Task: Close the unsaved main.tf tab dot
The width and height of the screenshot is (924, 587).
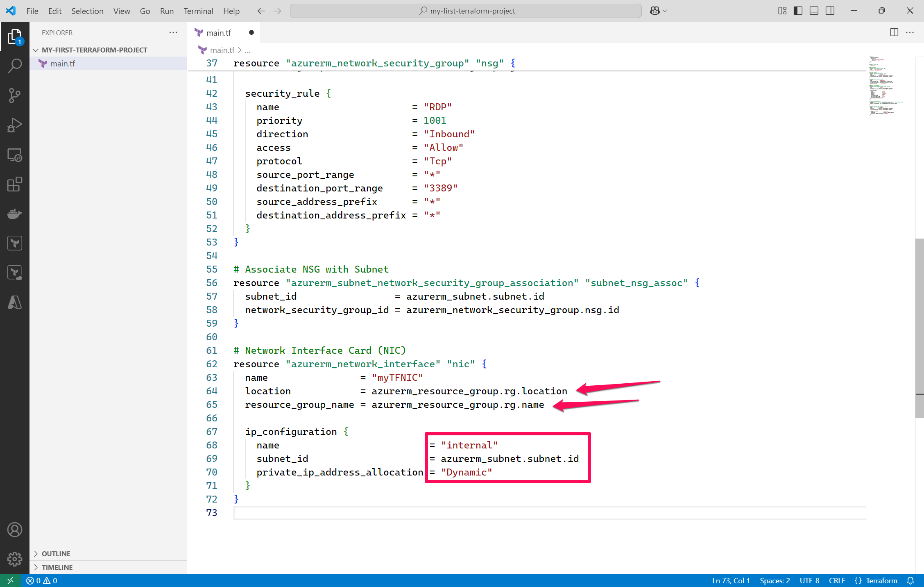Action: (x=251, y=33)
